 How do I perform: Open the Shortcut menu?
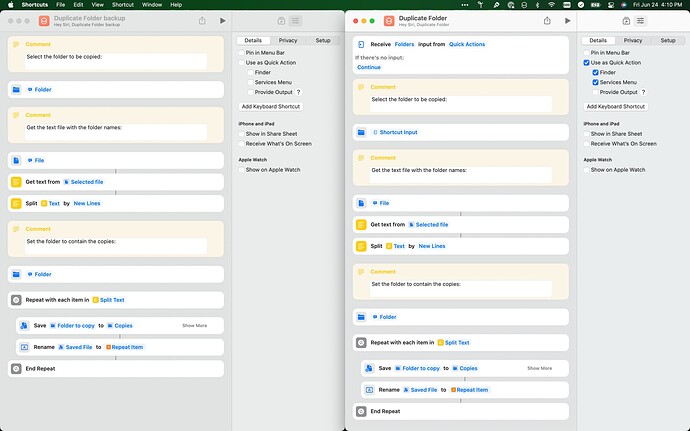click(x=123, y=5)
